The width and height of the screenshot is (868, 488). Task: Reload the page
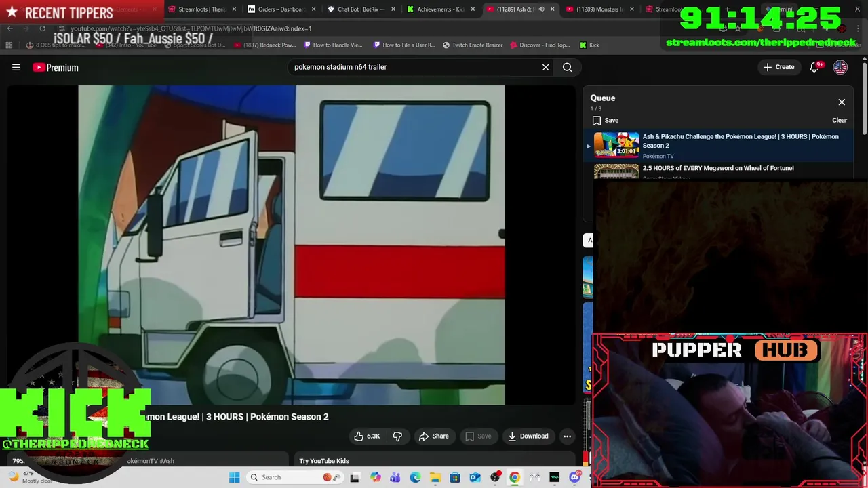(x=42, y=28)
